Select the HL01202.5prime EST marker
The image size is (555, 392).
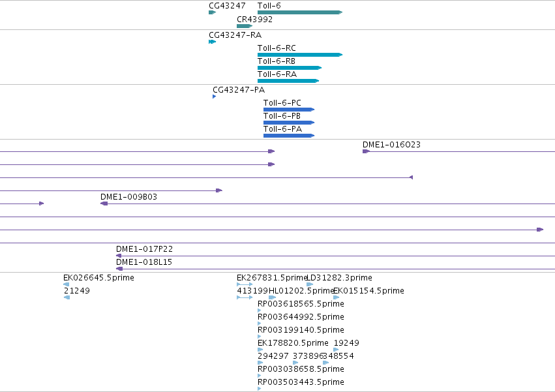[x=272, y=297]
